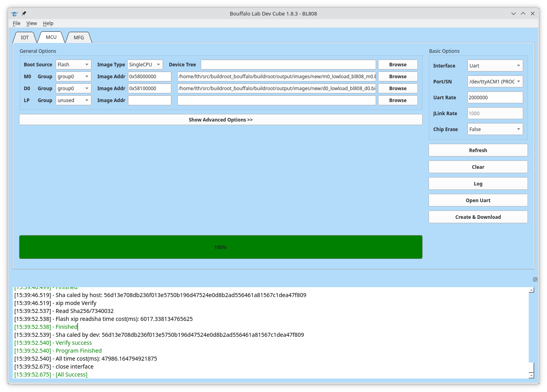Image resolution: width=547 pixels, height=392 pixels.
Task: Click the Clear button
Action: pos(478,167)
